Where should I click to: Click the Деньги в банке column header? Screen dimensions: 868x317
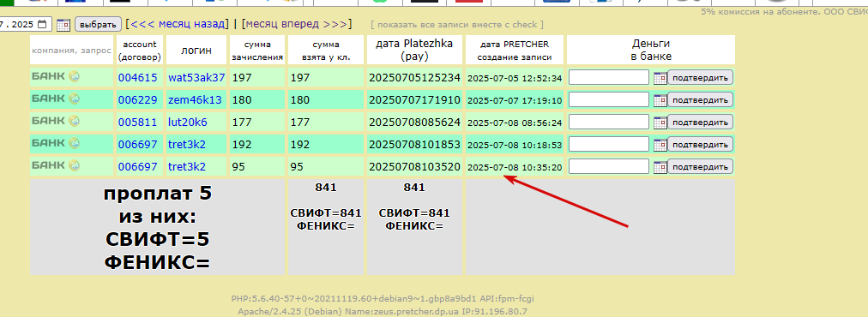(651, 50)
